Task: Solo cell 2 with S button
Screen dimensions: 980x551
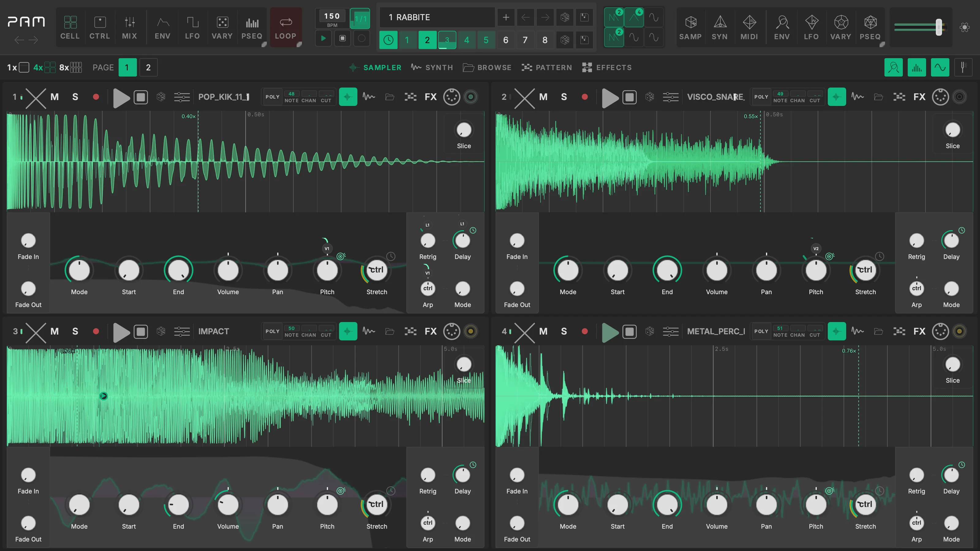Action: point(564,97)
